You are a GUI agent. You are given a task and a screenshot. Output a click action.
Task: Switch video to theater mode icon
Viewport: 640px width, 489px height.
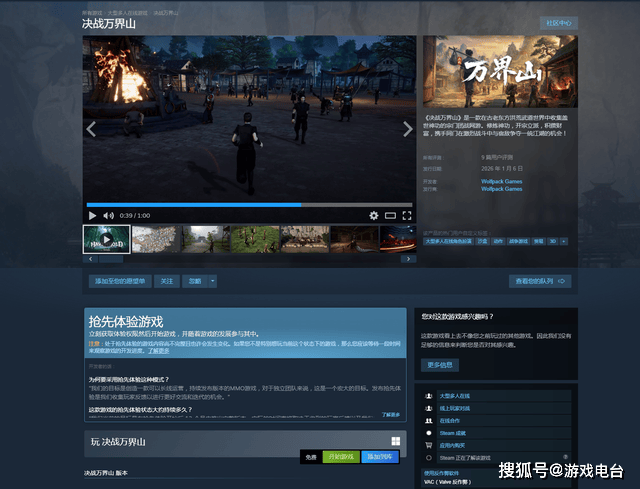[390, 215]
